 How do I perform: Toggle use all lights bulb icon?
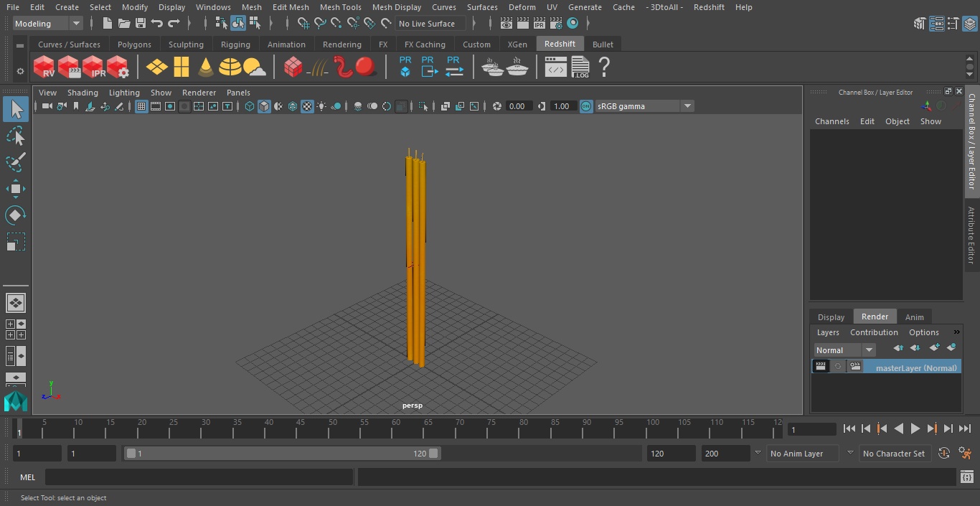(321, 106)
